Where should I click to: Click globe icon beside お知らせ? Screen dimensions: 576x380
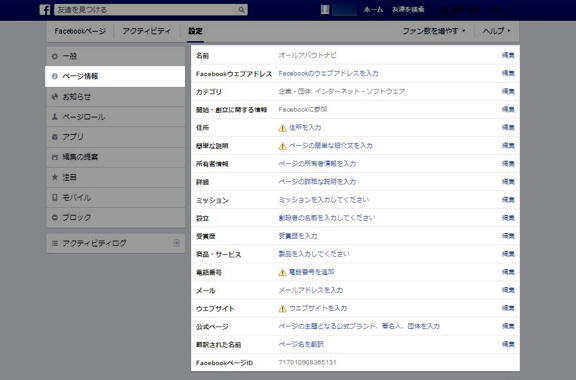(x=55, y=97)
